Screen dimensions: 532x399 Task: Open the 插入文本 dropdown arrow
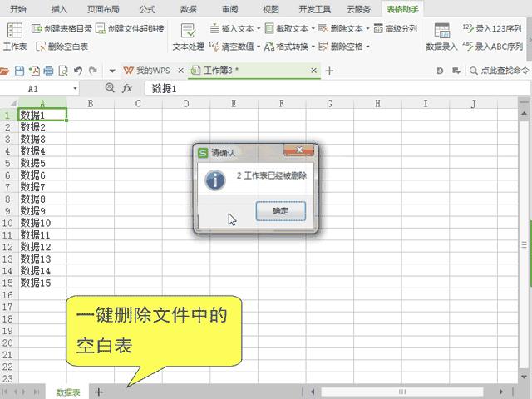259,28
